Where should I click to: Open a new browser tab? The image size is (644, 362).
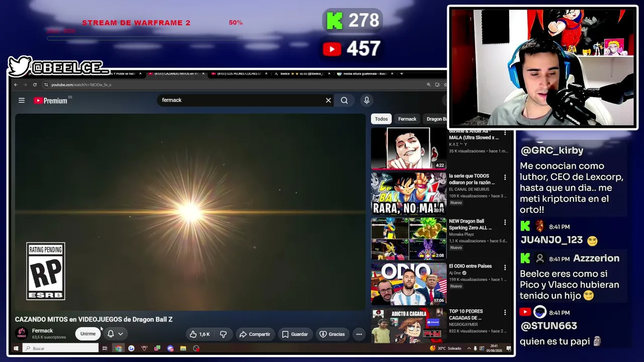click(x=401, y=74)
